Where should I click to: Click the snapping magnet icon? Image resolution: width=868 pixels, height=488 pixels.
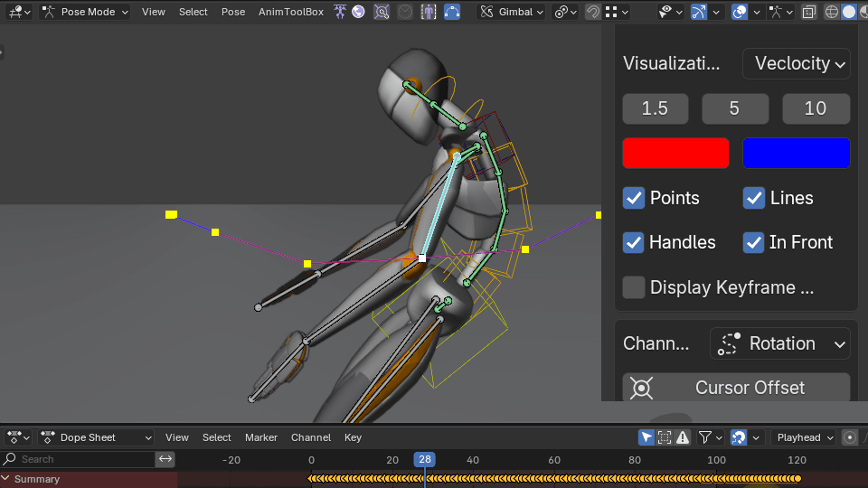tap(592, 12)
